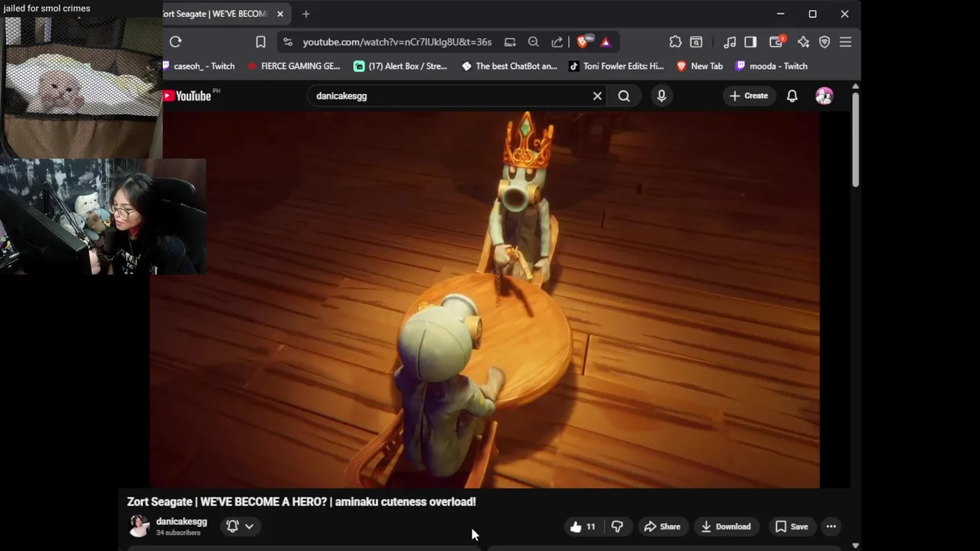Open site settings icon in address bar
Screen dimensions: 980x551
click(287, 42)
